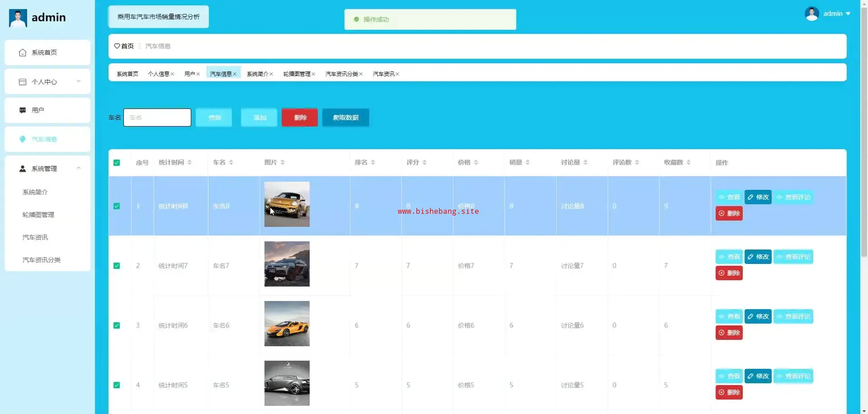Collapse the 系统管理 sidebar menu chevron
Viewport: 868px width, 414px height.
(78, 168)
